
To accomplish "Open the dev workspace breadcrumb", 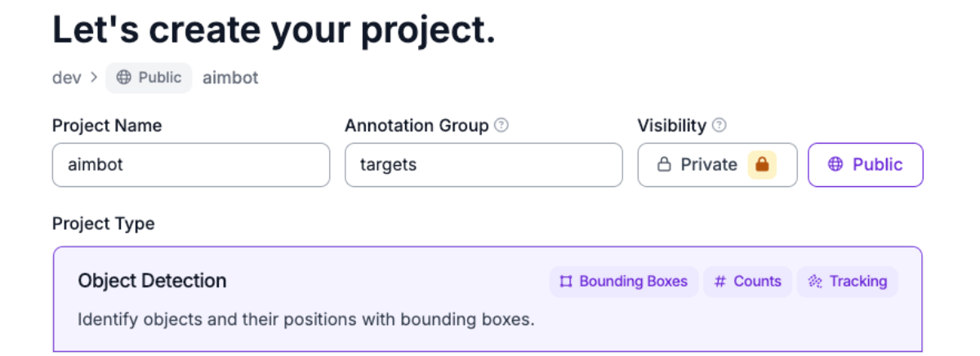I will (x=66, y=78).
